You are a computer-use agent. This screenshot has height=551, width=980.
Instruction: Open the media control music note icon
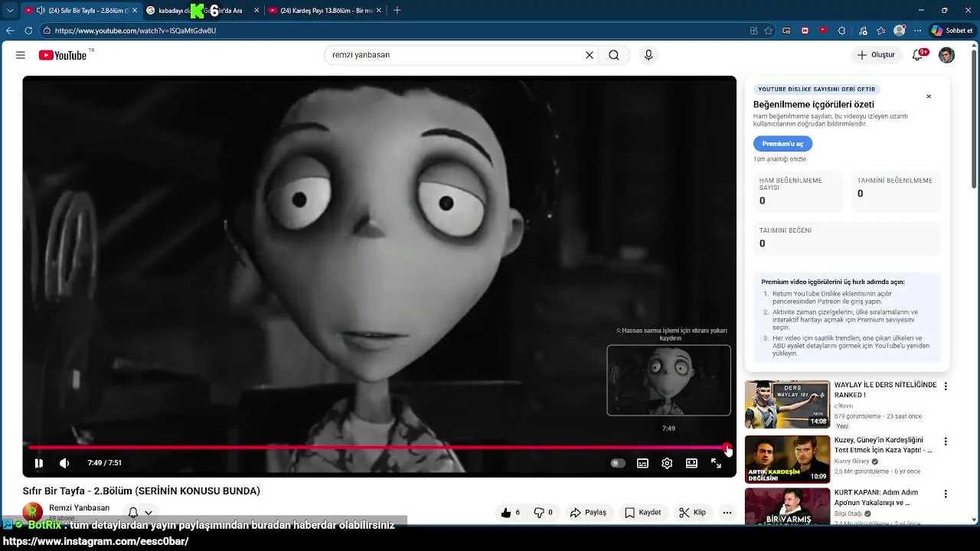tap(863, 31)
